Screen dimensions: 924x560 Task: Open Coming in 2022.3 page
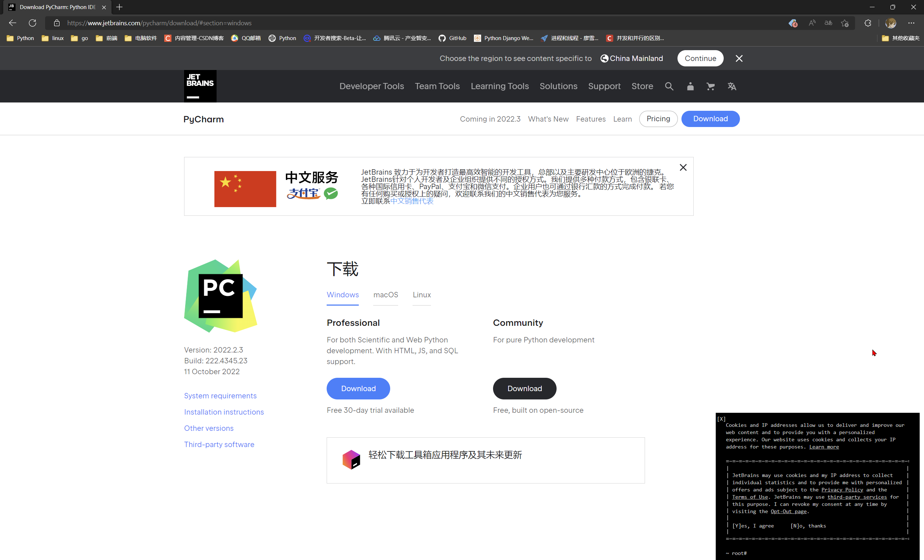490,119
